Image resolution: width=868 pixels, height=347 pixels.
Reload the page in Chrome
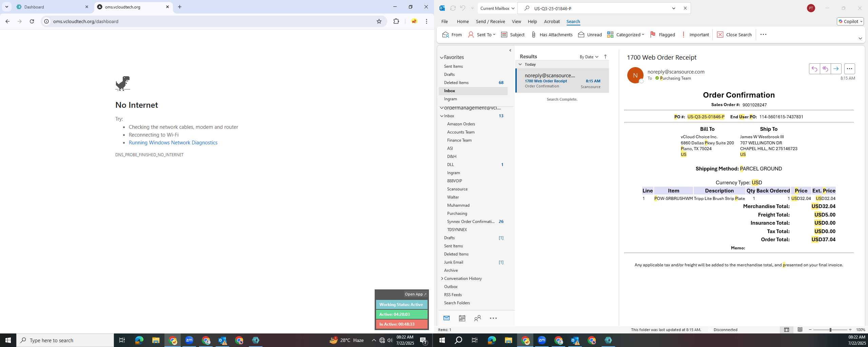click(32, 21)
